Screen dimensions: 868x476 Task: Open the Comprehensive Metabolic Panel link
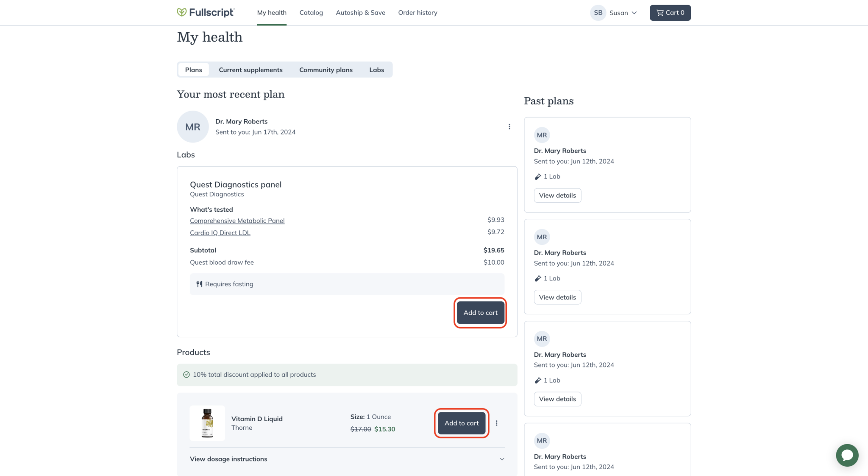(237, 221)
